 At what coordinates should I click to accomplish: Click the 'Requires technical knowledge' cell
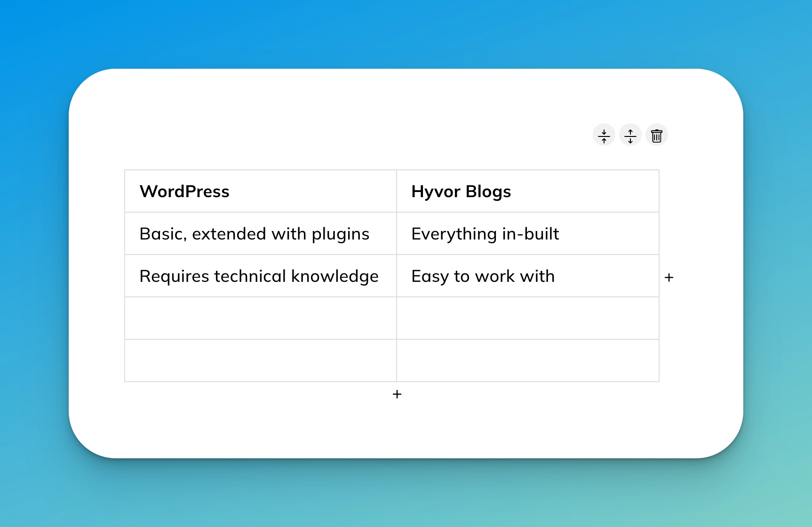pos(261,276)
